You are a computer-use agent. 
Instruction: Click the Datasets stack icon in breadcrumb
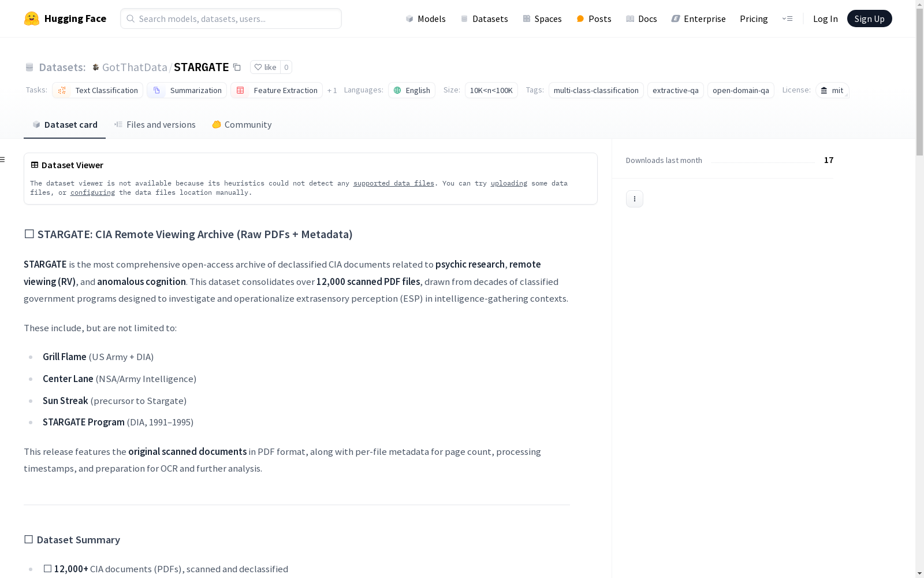pyautogui.click(x=29, y=67)
